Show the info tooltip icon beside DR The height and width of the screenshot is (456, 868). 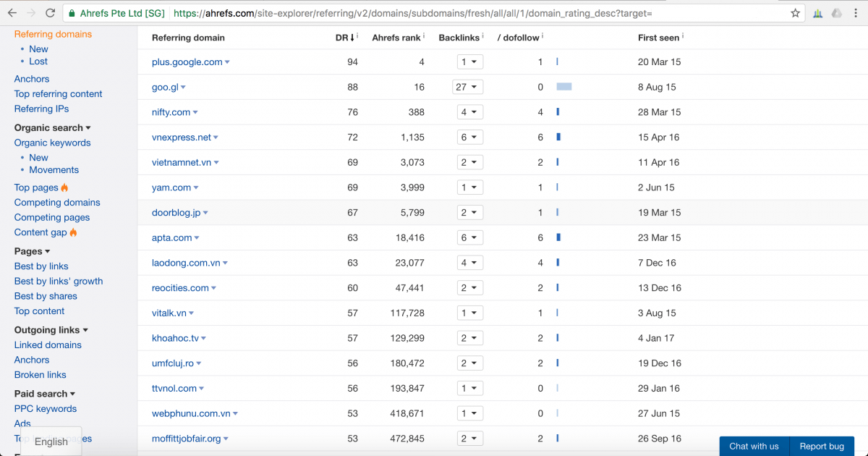[357, 35]
